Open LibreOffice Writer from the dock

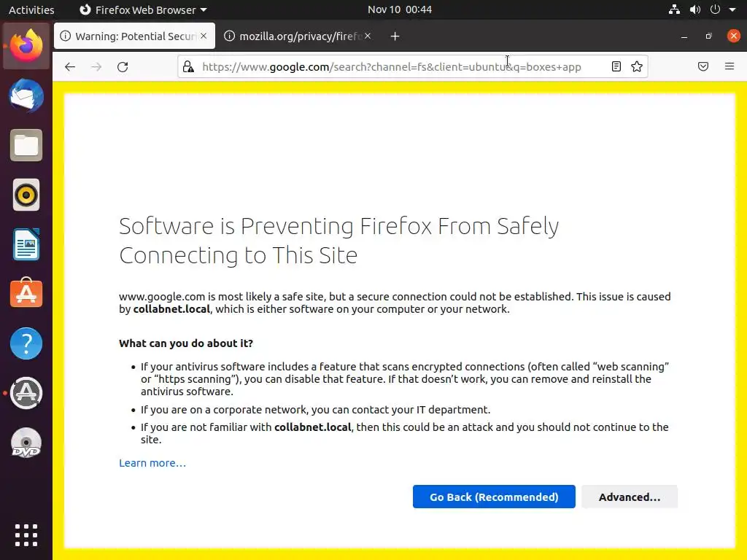26,244
